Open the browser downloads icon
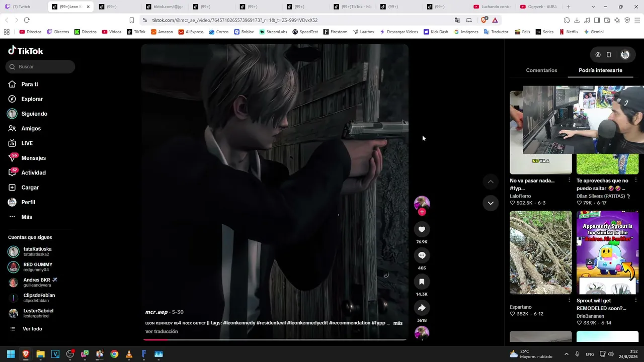The height and width of the screenshot is (362, 644). coord(577,20)
